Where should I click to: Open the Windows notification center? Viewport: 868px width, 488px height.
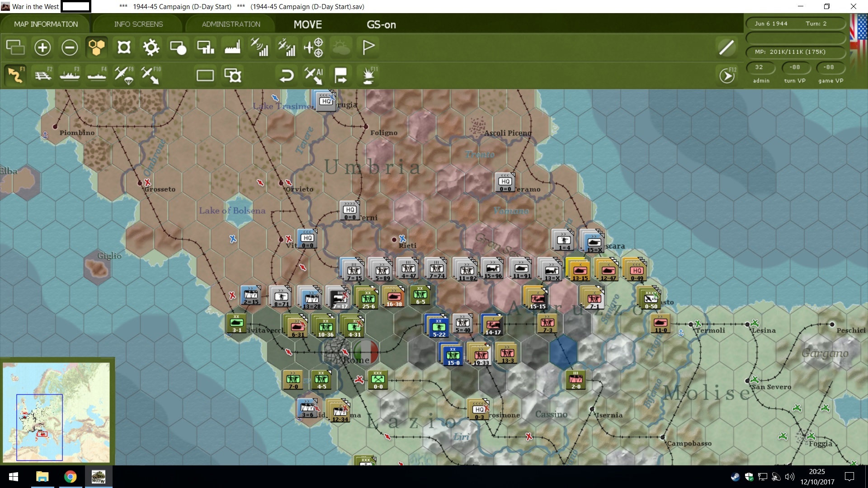(x=849, y=477)
